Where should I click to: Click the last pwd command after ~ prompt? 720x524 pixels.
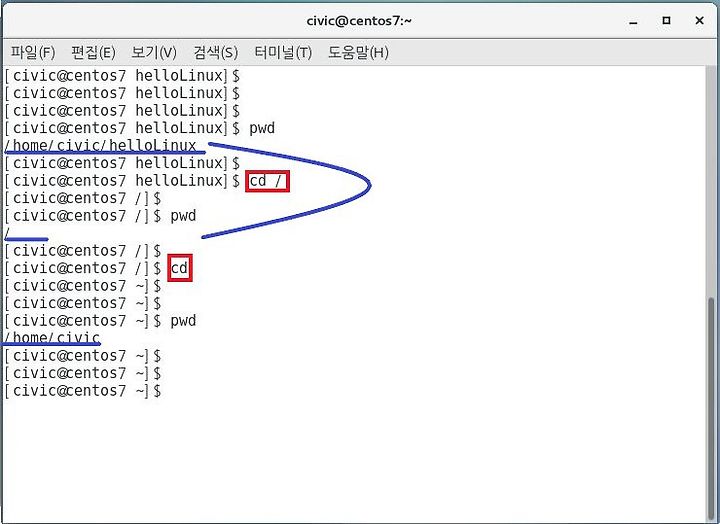(x=183, y=321)
